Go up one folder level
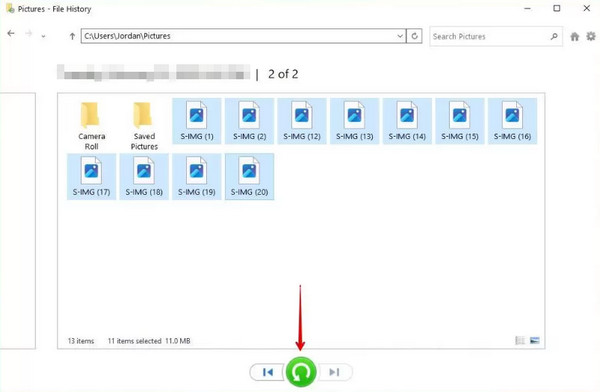The width and height of the screenshot is (600, 392). click(x=72, y=36)
